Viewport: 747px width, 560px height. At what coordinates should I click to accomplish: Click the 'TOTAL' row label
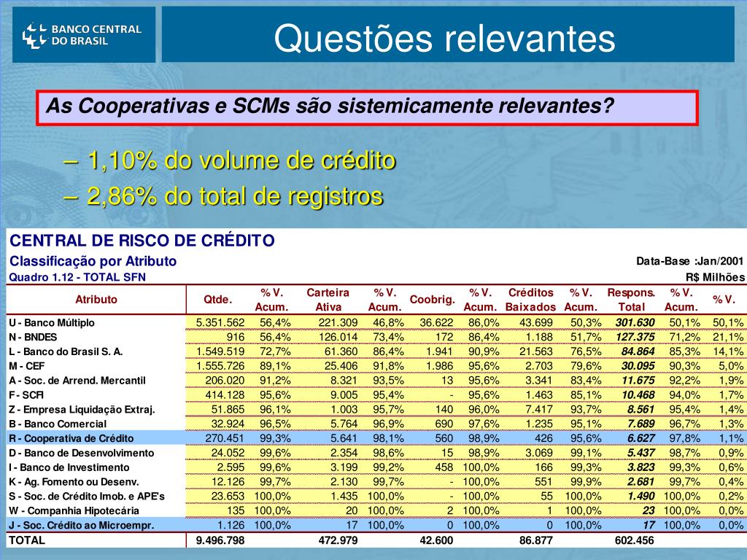tap(27, 540)
